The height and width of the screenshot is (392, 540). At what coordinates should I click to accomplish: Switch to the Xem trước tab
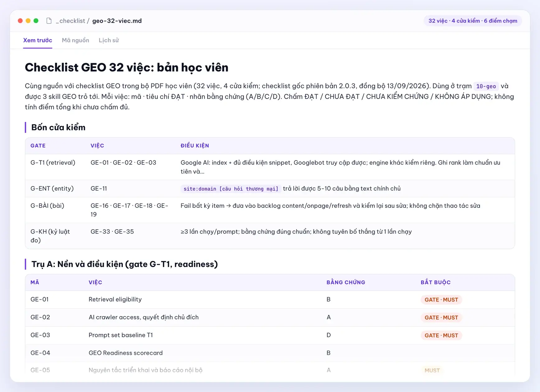pyautogui.click(x=38, y=40)
